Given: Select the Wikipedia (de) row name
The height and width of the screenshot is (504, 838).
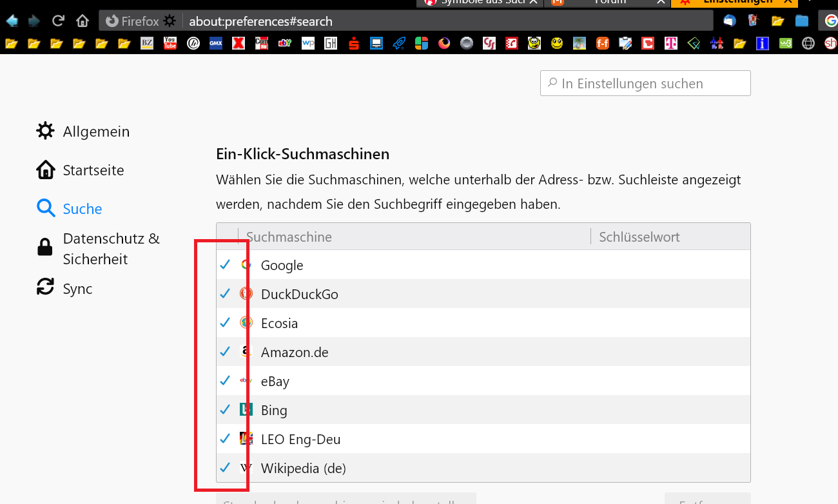Looking at the screenshot, I should [304, 468].
